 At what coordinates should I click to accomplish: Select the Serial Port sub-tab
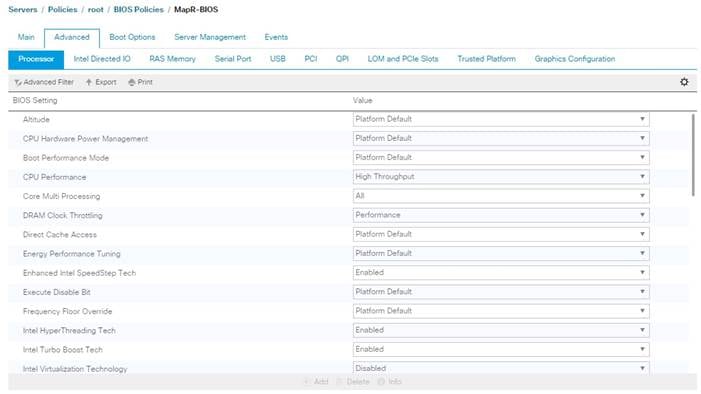[x=233, y=59]
